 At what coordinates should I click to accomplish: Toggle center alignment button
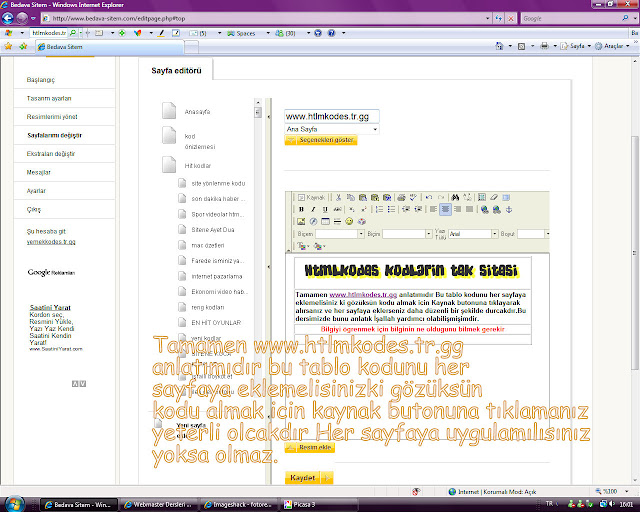tap(445, 209)
